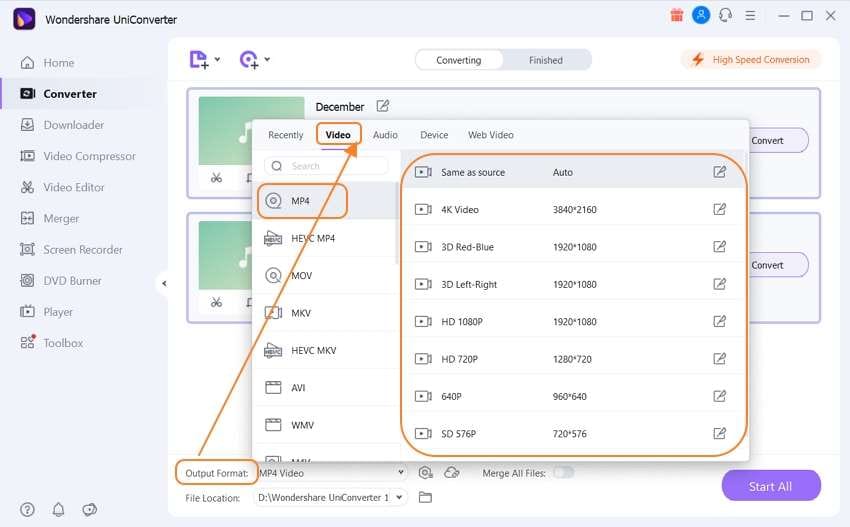The image size is (850, 527).
Task: Convert the second file
Action: coord(778,265)
